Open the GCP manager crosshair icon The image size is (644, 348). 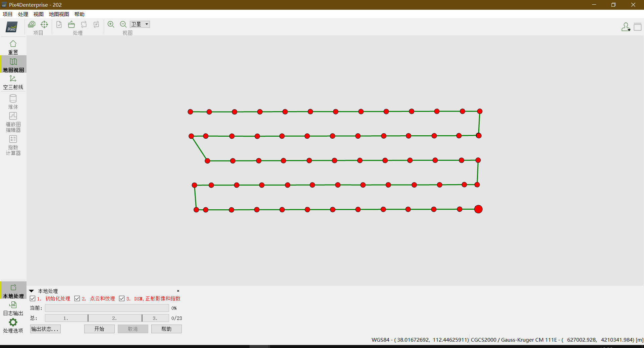pos(44,24)
